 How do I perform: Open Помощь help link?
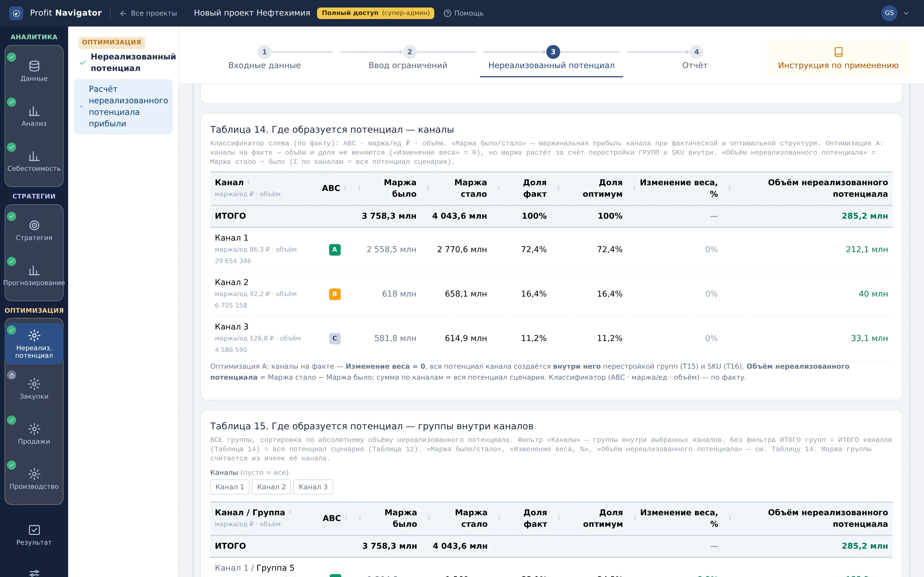(463, 13)
